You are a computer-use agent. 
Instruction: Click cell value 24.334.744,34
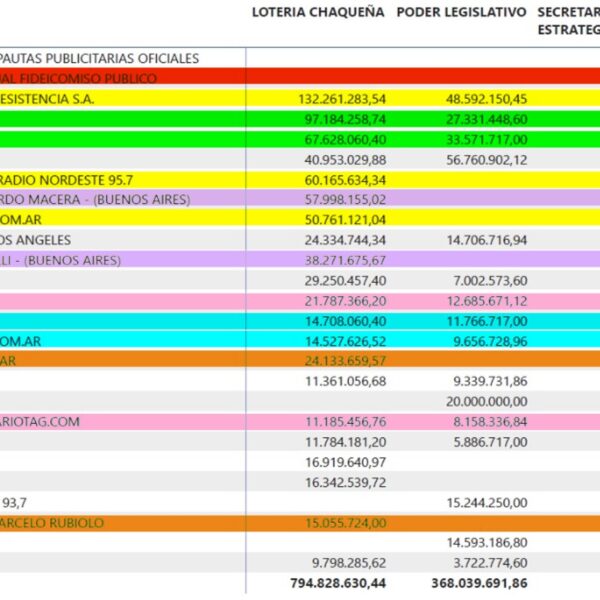pyautogui.click(x=345, y=240)
